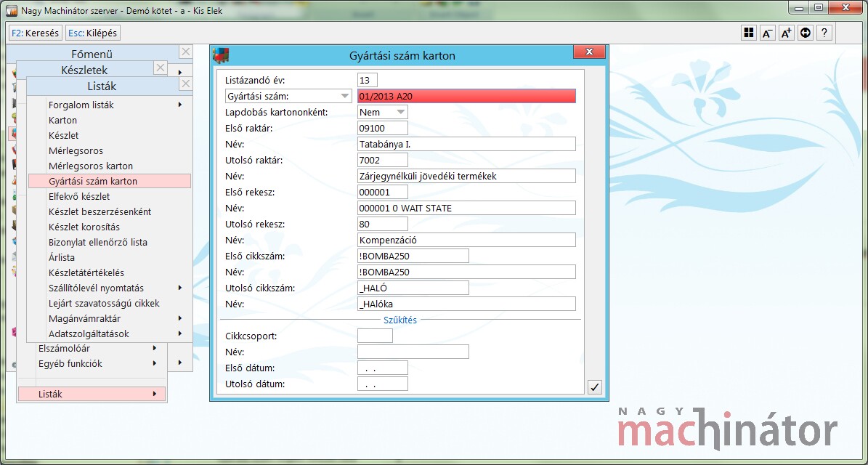The width and height of the screenshot is (868, 465).
Task: Open Bizonylat ellenőrző lista
Action: coord(97,243)
